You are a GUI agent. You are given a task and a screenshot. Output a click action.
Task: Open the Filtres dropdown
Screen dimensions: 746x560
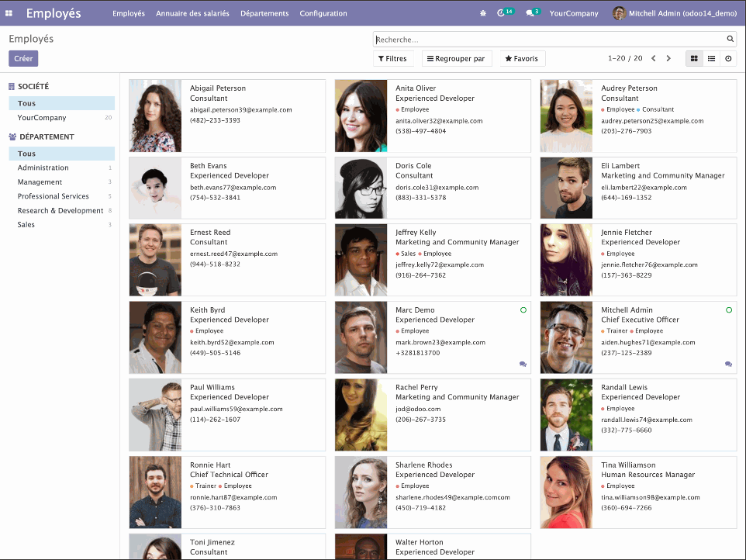pos(392,58)
